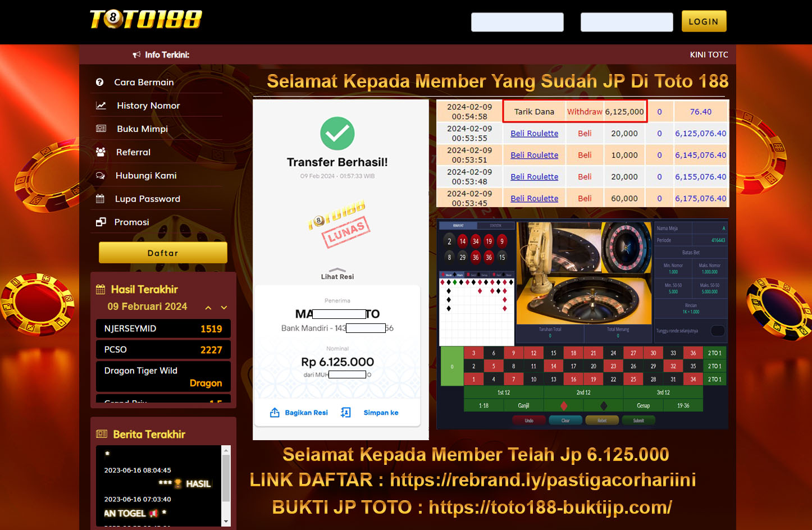
Task: Click the Cara Bermain question-mark icon
Action: point(100,82)
